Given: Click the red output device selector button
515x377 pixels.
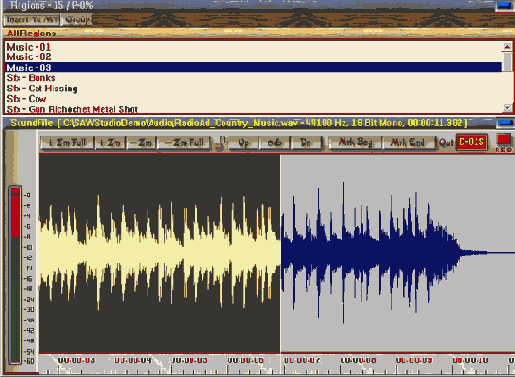Looking at the screenshot, I should tap(471, 142).
